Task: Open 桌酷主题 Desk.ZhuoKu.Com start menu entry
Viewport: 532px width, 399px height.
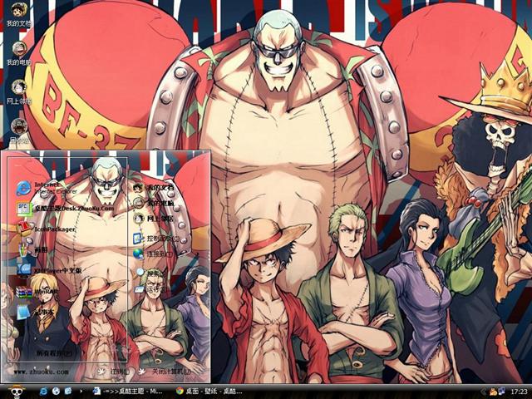Action: [x=65, y=208]
